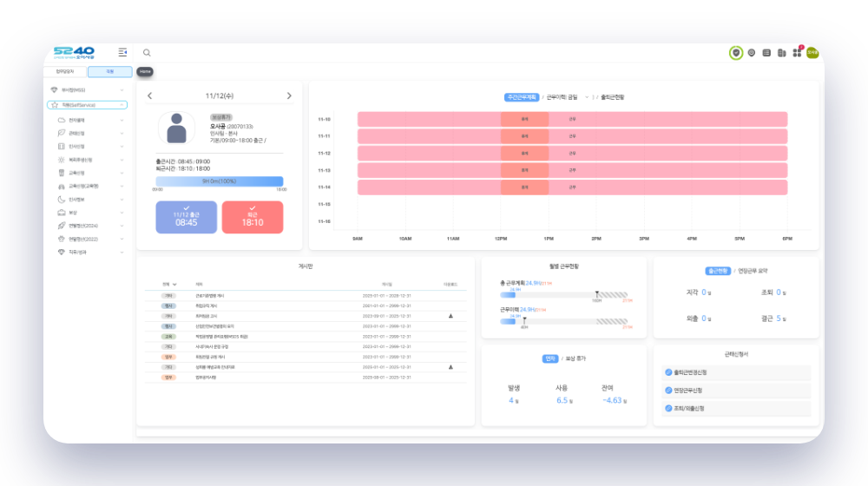Click the 총 근무계획 progress bar
This screenshot has height=486, width=868.
tap(563, 295)
